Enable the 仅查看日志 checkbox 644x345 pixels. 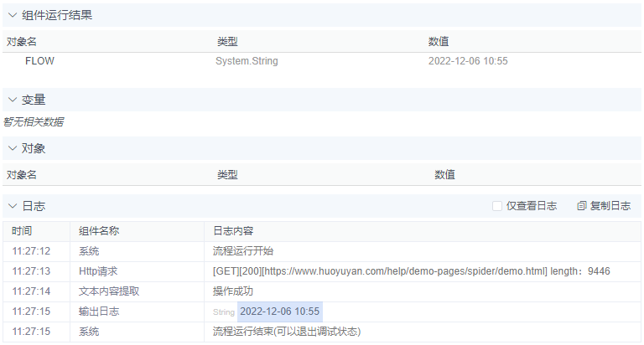497,206
